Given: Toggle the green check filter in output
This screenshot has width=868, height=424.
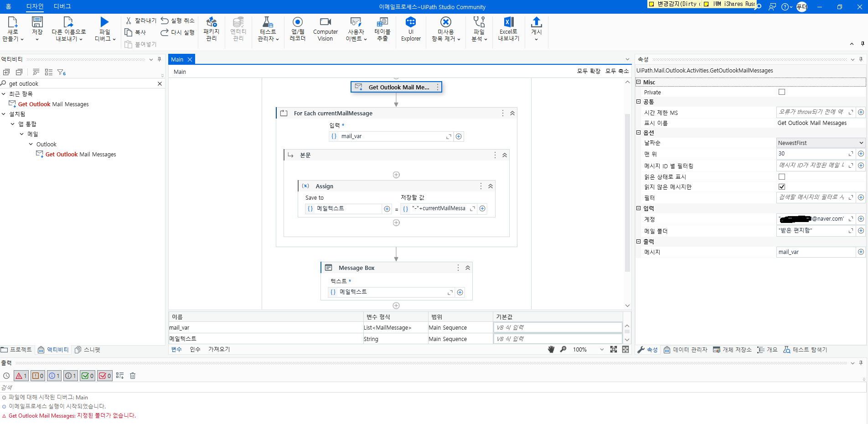Looking at the screenshot, I should click(88, 376).
